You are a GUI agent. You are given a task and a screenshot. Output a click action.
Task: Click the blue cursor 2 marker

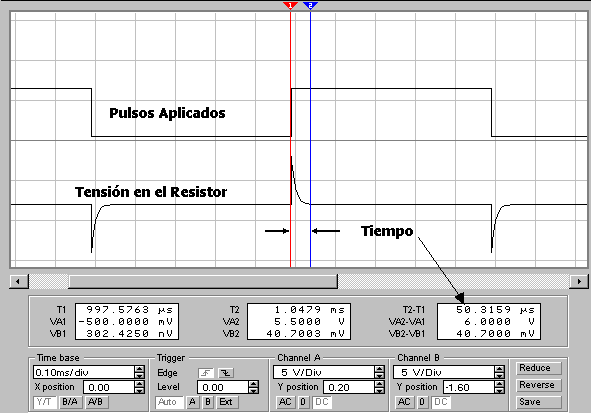coord(310,5)
